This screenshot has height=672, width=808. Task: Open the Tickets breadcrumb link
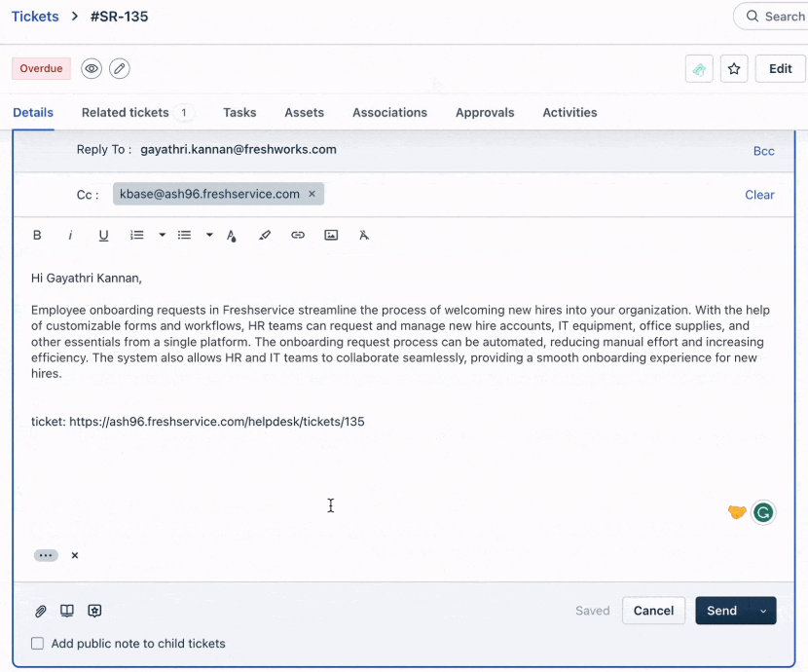point(35,17)
